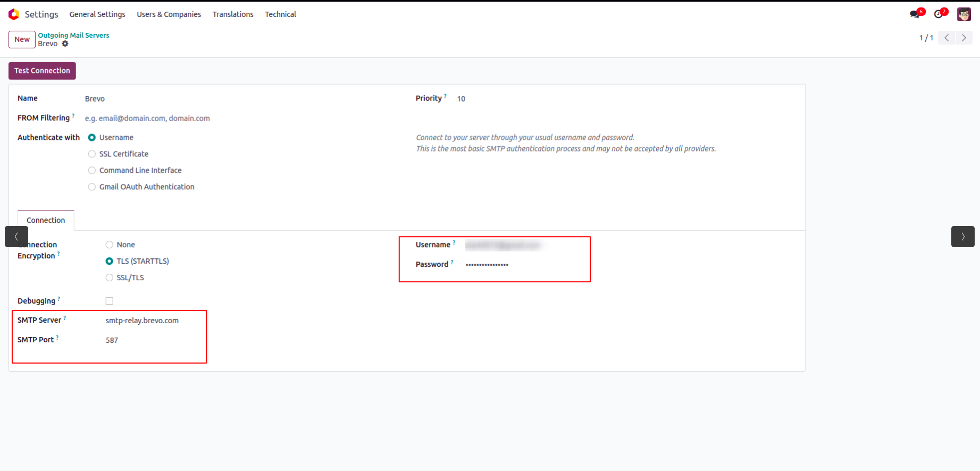980x471 pixels.
Task: Go back to Outgoing Mail Servers breadcrumb
Action: [73, 35]
